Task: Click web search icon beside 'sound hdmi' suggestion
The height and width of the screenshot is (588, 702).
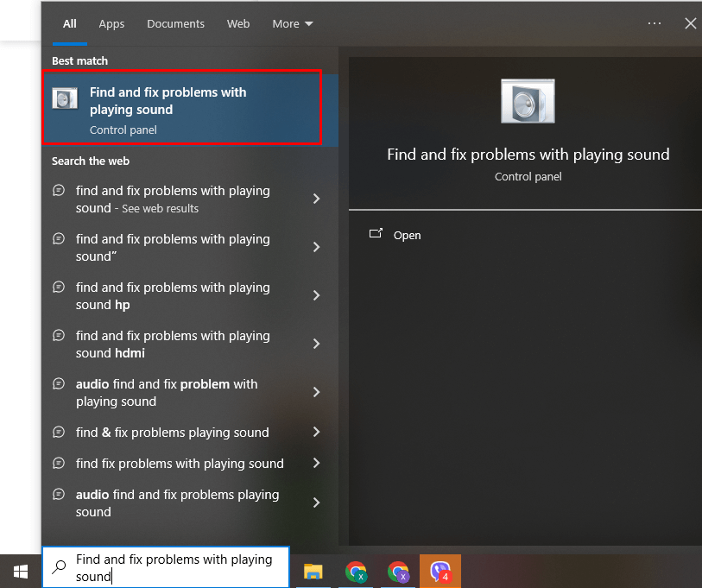Action: pyautogui.click(x=59, y=335)
